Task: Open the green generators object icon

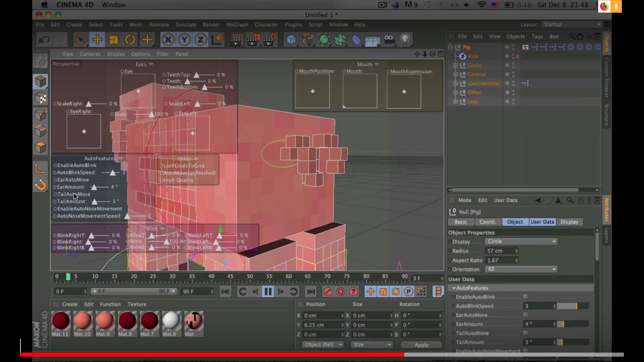Action: [324, 40]
